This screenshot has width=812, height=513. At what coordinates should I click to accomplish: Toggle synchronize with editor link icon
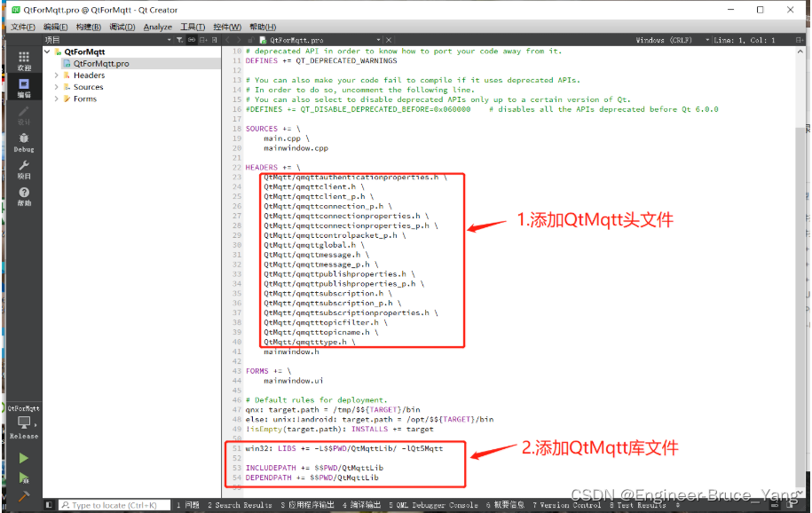191,40
